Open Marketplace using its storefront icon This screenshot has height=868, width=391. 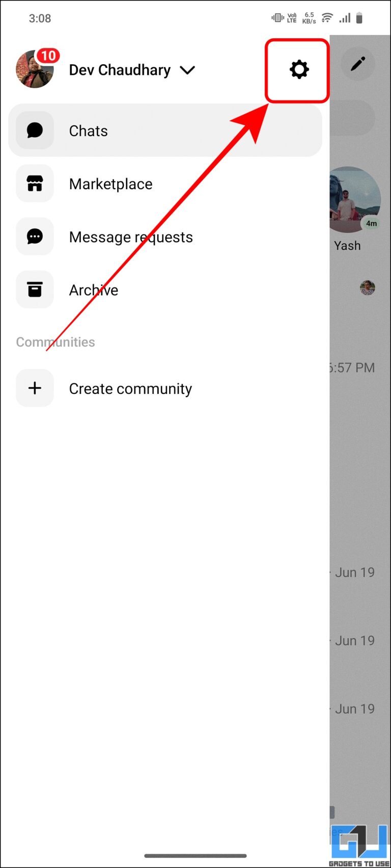click(x=35, y=183)
